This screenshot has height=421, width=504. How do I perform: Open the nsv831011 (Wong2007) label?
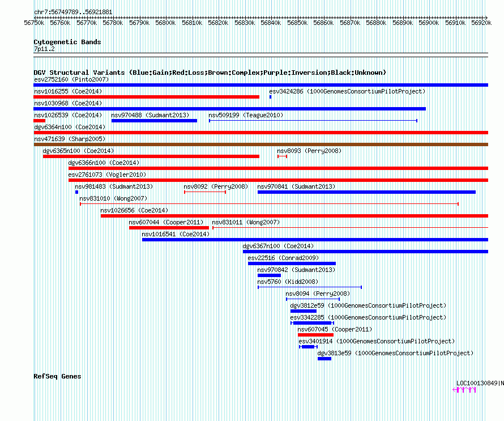click(x=246, y=222)
